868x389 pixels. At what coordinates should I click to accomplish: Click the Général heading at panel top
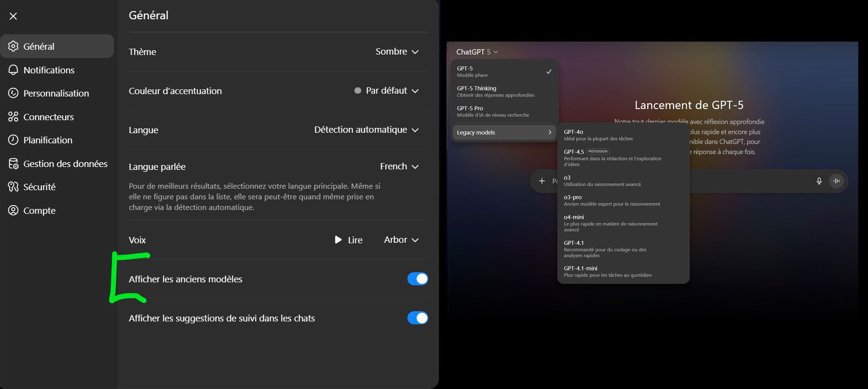point(149,15)
